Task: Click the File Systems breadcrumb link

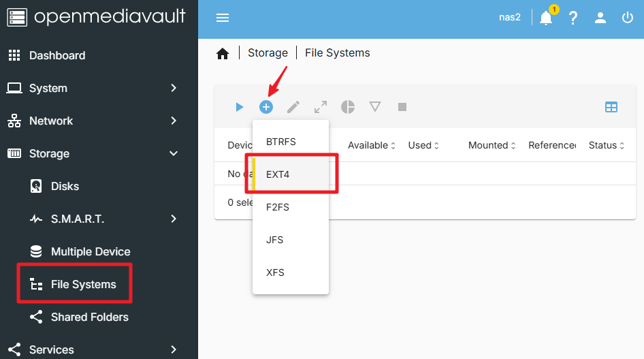Action: coord(337,53)
